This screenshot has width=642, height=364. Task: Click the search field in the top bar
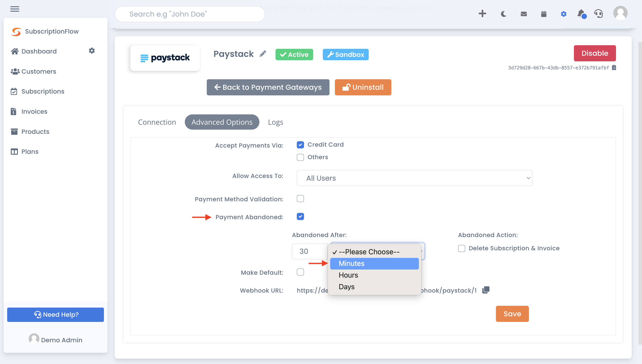(x=190, y=14)
